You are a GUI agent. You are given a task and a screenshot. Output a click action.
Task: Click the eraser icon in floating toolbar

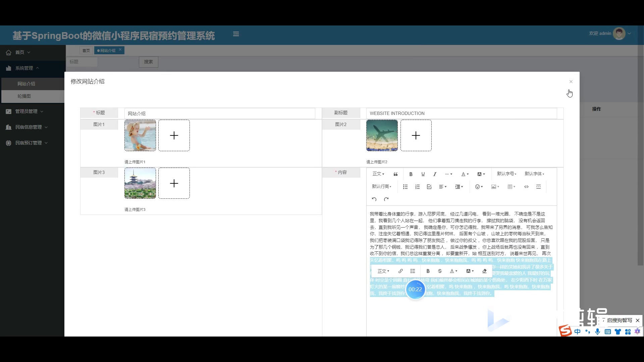click(484, 271)
